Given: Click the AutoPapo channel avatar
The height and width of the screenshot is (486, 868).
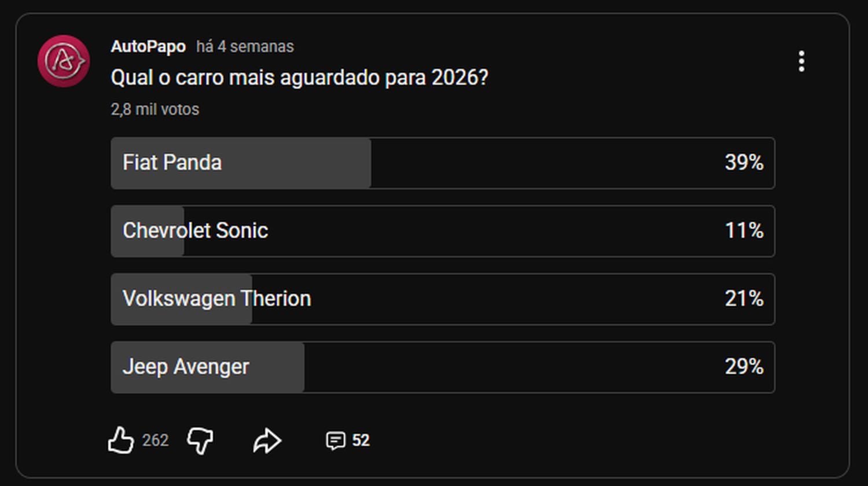Looking at the screenshot, I should pyautogui.click(x=63, y=61).
